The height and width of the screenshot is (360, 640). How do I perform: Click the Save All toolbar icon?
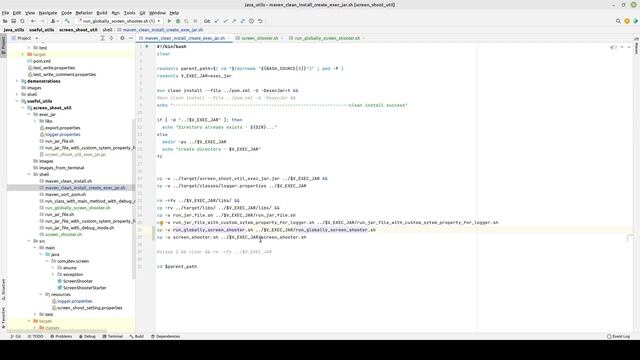pyautogui.click(x=13, y=21)
